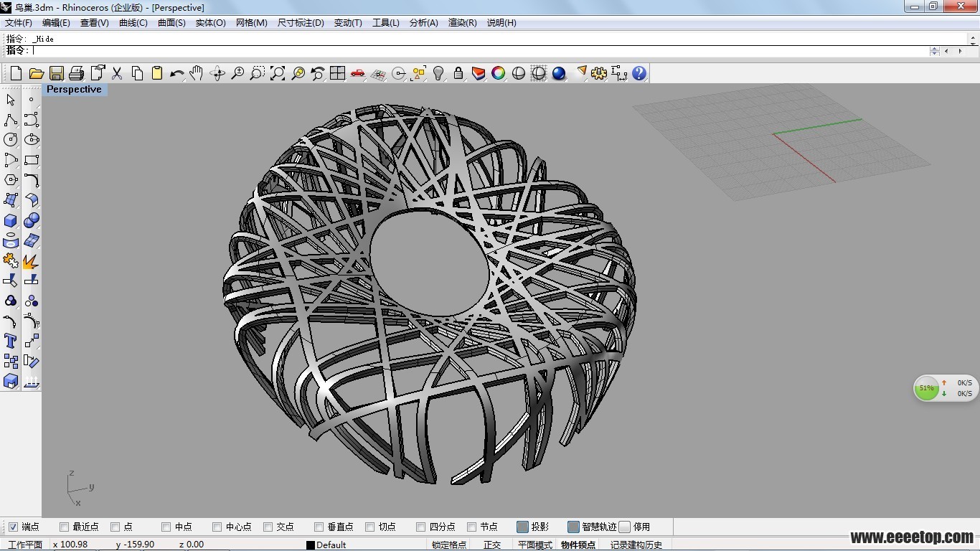Open Options with the gear icon
The height and width of the screenshot is (551, 980).
[599, 73]
